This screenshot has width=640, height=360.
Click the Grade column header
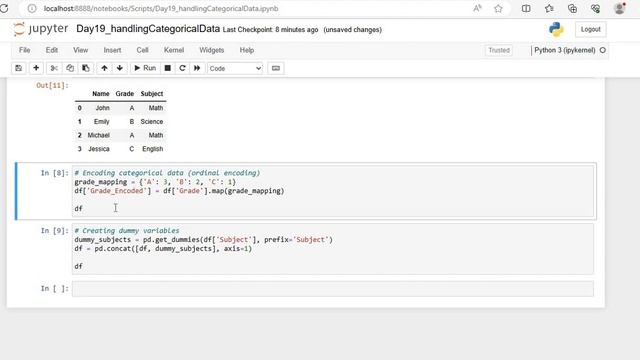[124, 94]
